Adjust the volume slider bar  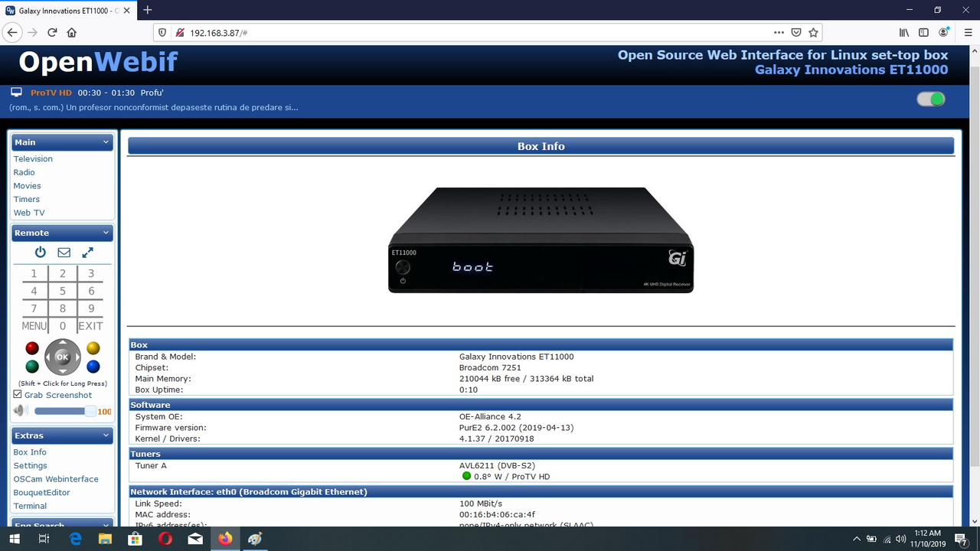[x=65, y=411]
